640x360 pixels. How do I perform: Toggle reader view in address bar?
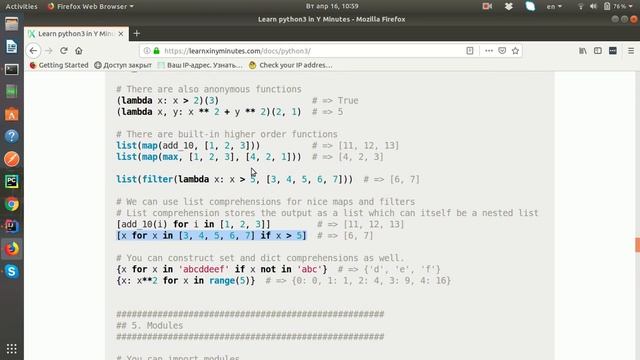470,51
